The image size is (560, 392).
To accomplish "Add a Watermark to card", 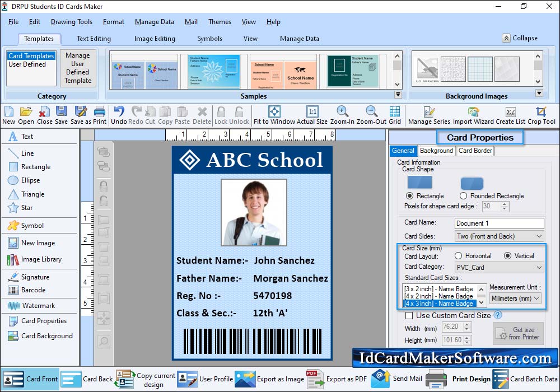I will pos(31,306).
